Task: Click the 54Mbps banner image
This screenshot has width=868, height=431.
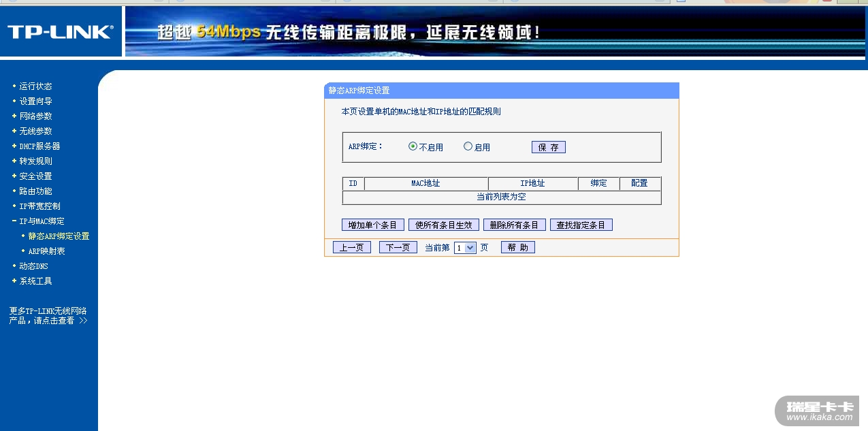Action: coord(495,31)
